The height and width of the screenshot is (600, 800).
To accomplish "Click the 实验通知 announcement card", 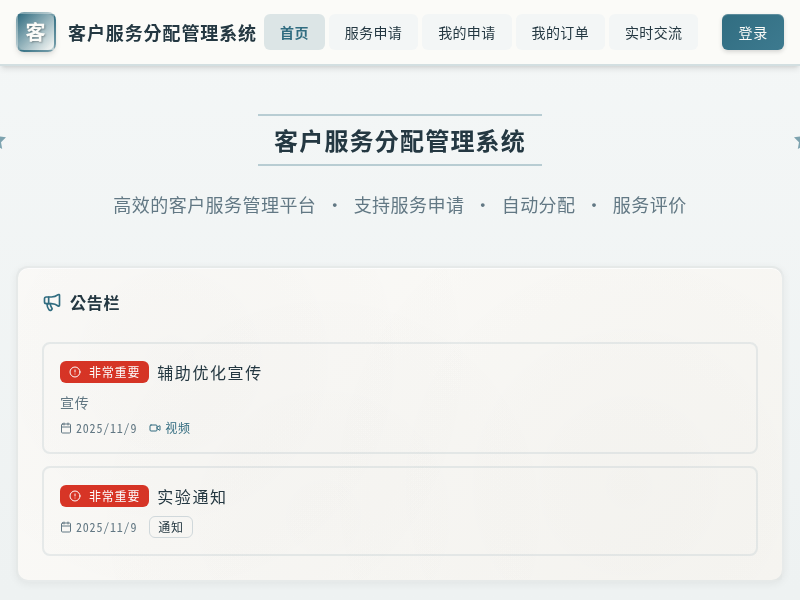I will point(400,510).
